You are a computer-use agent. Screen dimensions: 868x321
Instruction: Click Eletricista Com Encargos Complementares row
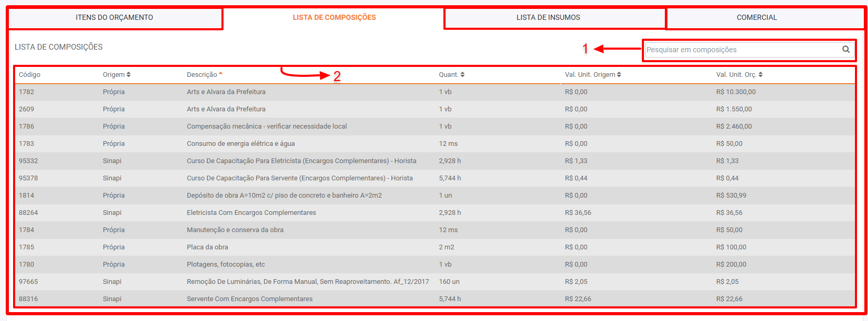pyautogui.click(x=251, y=213)
